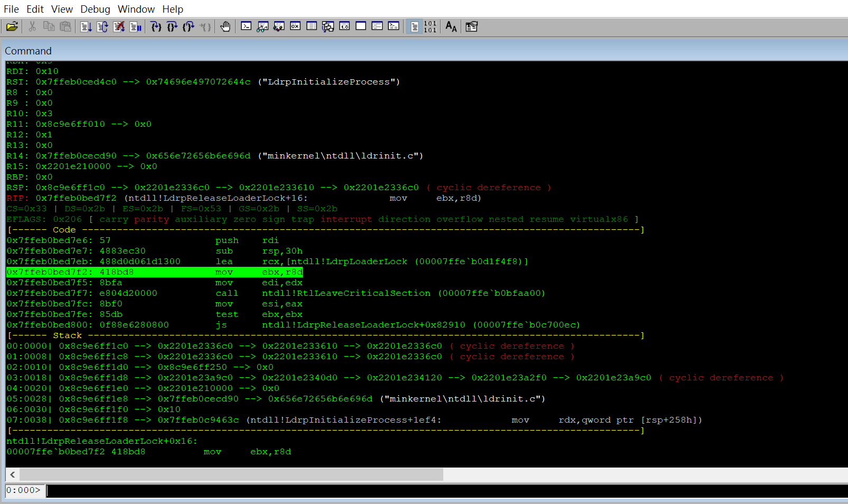Click the 'Stack' section header label
848x504 pixels.
tap(67, 335)
